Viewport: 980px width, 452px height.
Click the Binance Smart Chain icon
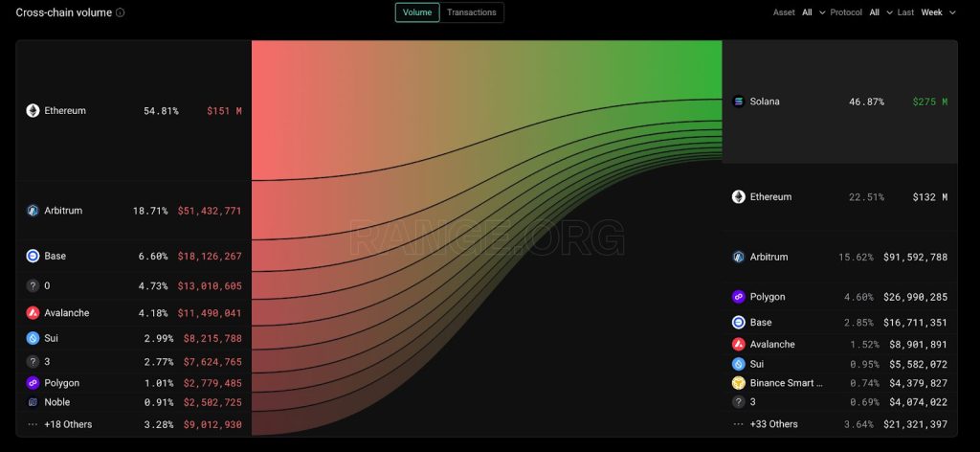738,383
